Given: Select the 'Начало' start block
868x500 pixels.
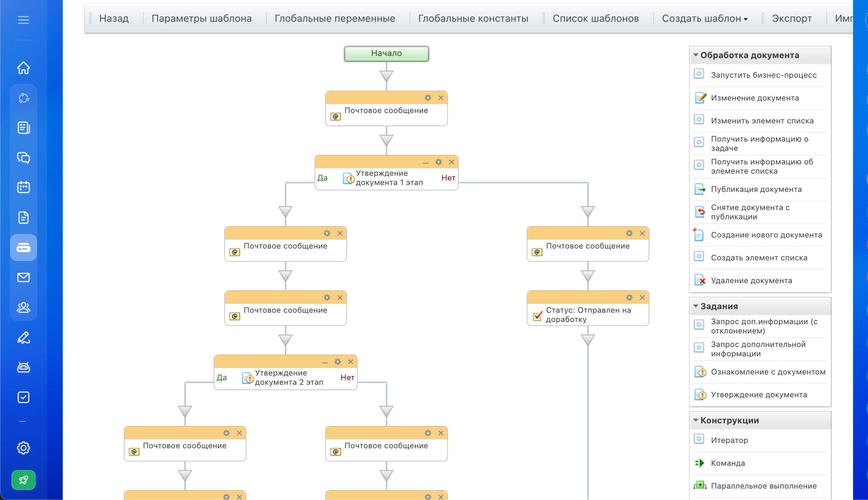Looking at the screenshot, I should tap(387, 53).
